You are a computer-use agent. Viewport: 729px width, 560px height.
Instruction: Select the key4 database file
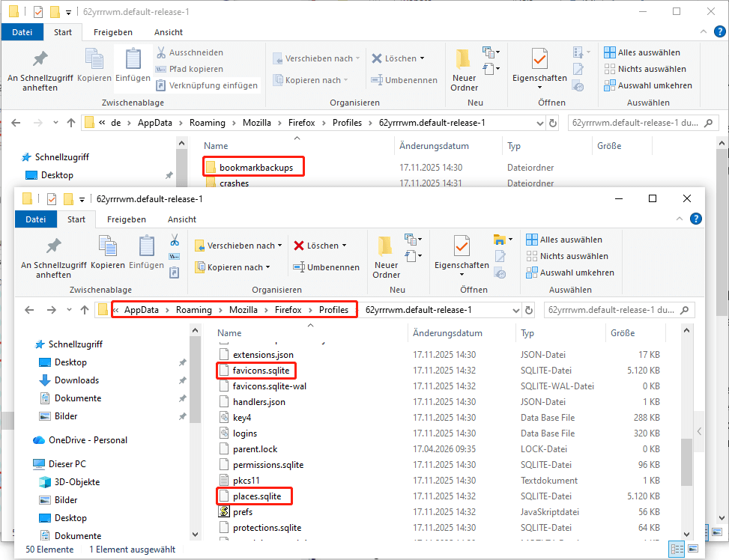pyautogui.click(x=242, y=417)
